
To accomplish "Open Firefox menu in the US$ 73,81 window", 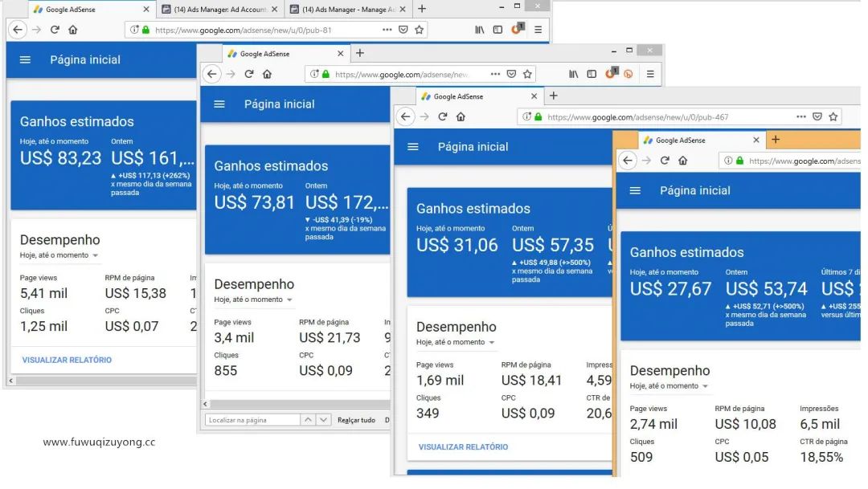I will 650,74.
